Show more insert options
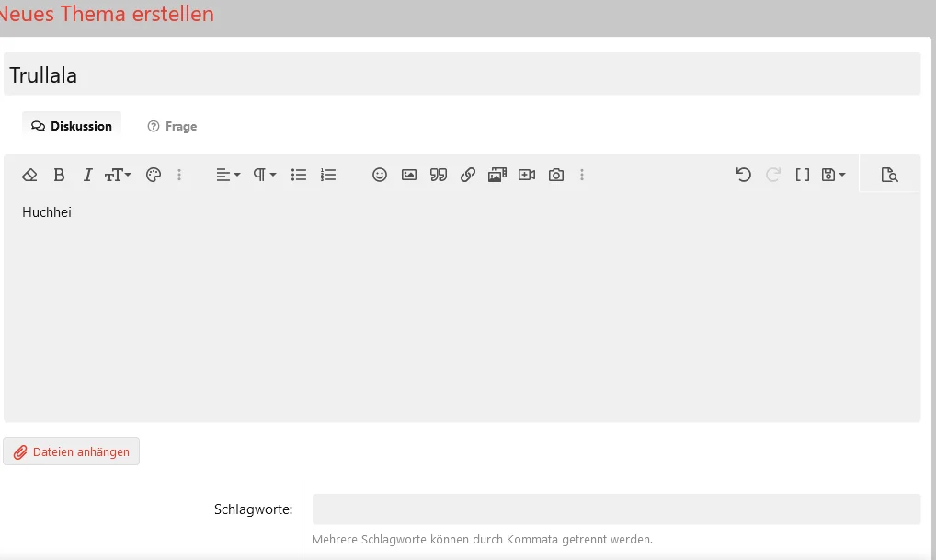 click(582, 175)
